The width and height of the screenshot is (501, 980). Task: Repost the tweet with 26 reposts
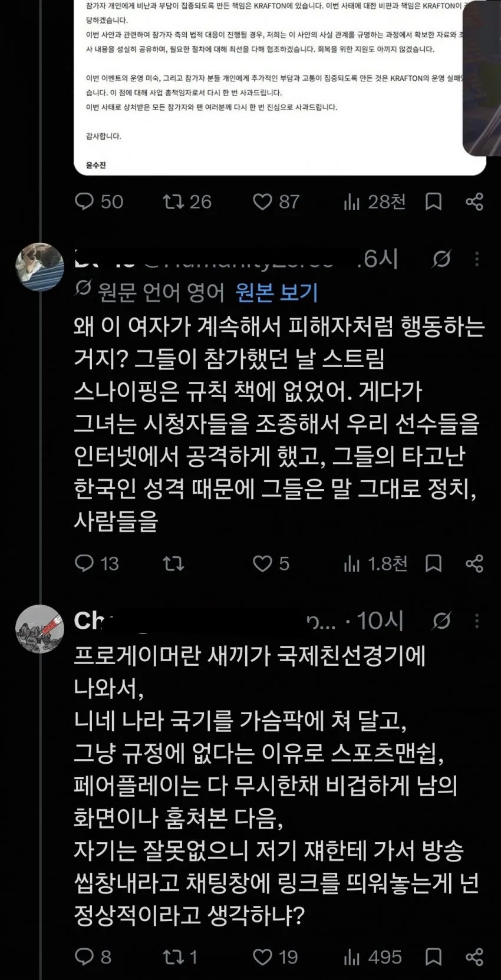point(187,202)
